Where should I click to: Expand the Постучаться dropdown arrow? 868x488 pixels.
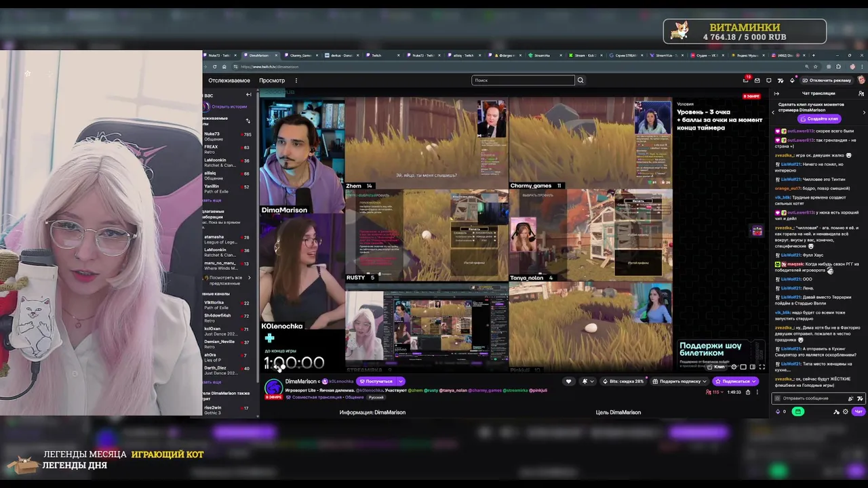(x=401, y=382)
